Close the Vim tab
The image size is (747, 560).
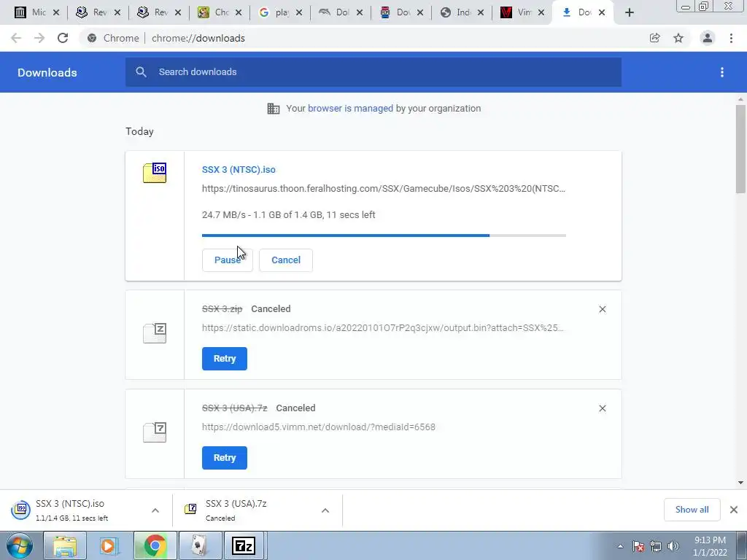pyautogui.click(x=541, y=13)
